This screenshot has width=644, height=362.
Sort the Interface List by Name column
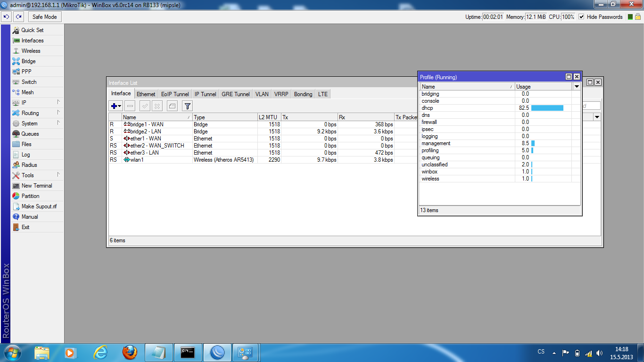coord(157,117)
